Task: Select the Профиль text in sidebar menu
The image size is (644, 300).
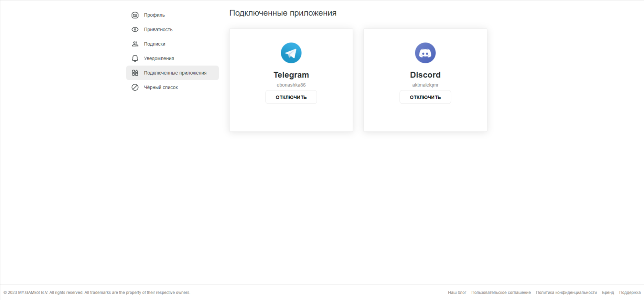Action: 154,15
